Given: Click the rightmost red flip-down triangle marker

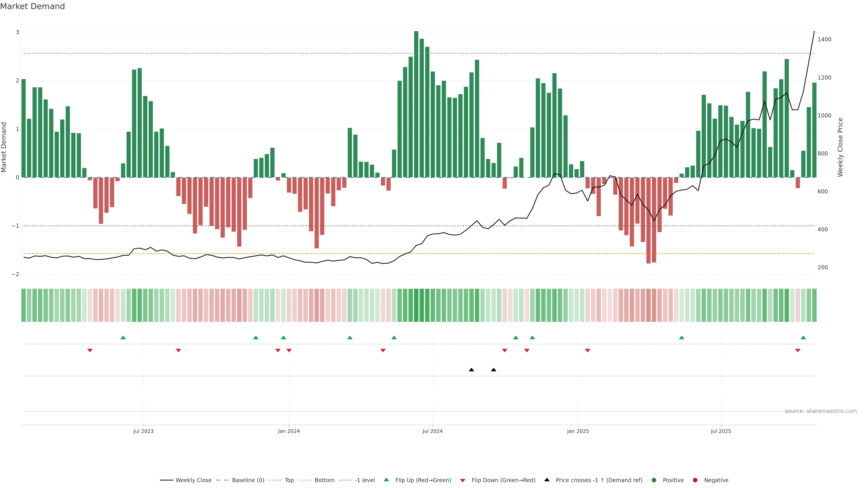Looking at the screenshot, I should pyautogui.click(x=797, y=351).
